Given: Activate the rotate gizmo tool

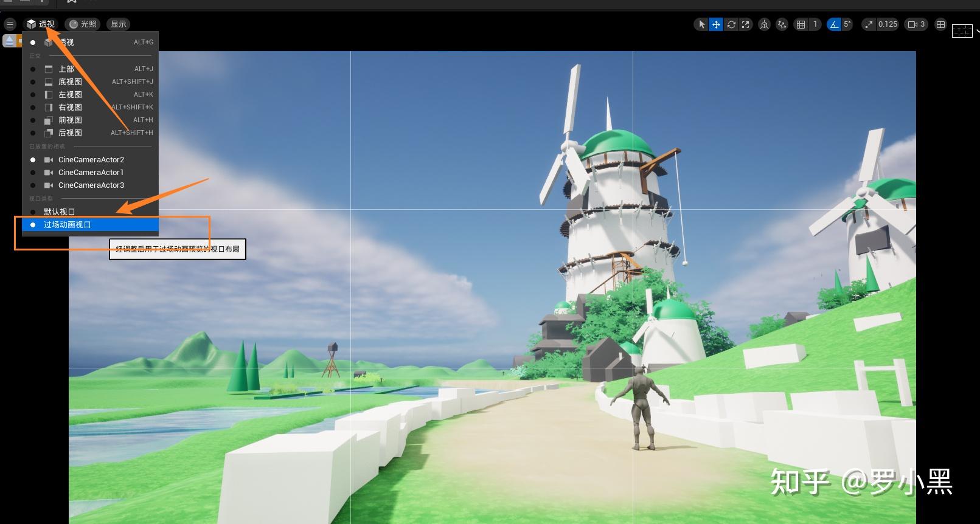Looking at the screenshot, I should pyautogui.click(x=731, y=24).
